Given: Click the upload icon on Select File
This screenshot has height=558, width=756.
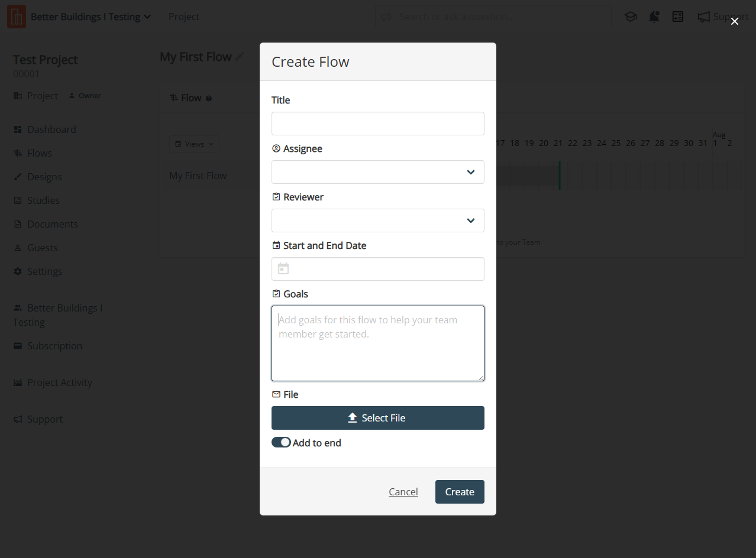Looking at the screenshot, I should pos(353,418).
